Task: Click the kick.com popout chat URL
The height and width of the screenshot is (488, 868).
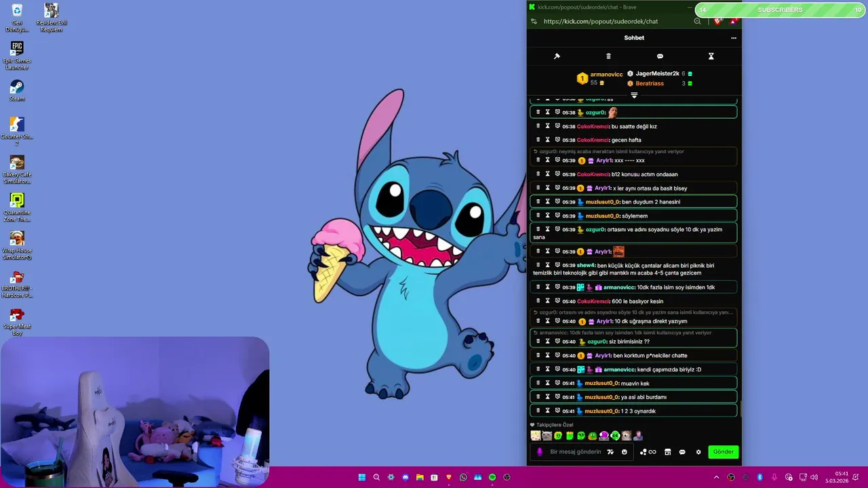Action: coord(601,21)
